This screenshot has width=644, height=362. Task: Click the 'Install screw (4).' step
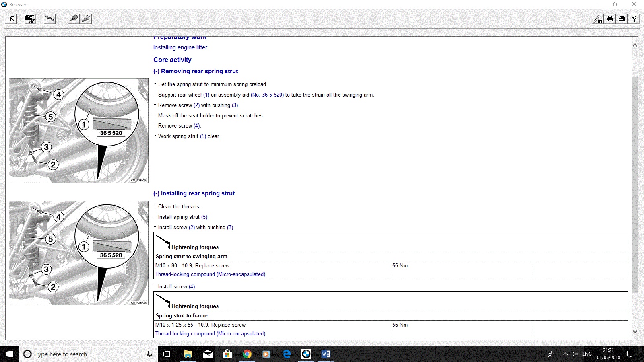tap(177, 287)
